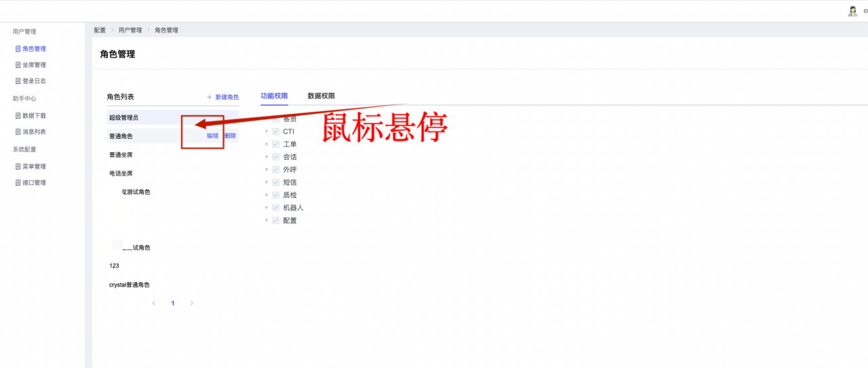Go to previous page with left pagination arrow
868x368 pixels.
click(154, 304)
